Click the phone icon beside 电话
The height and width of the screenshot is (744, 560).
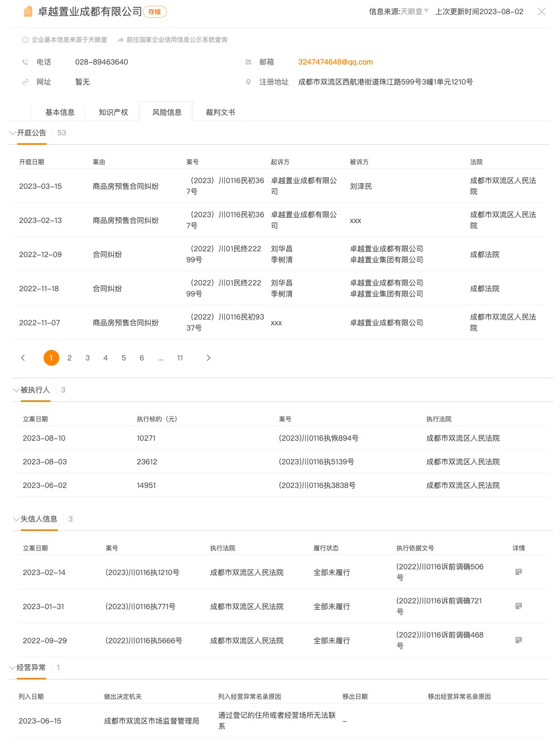pos(25,62)
